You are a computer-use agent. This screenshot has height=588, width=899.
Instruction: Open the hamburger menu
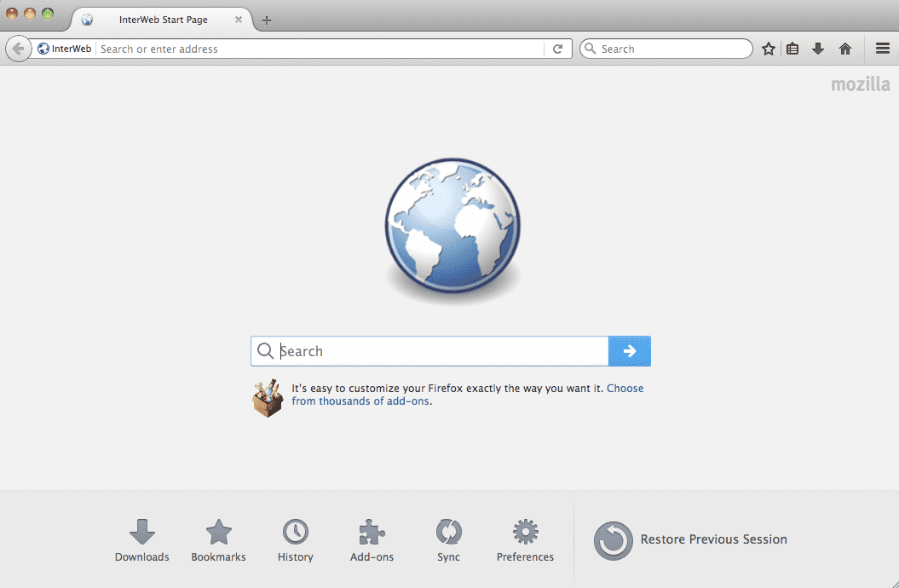(883, 49)
